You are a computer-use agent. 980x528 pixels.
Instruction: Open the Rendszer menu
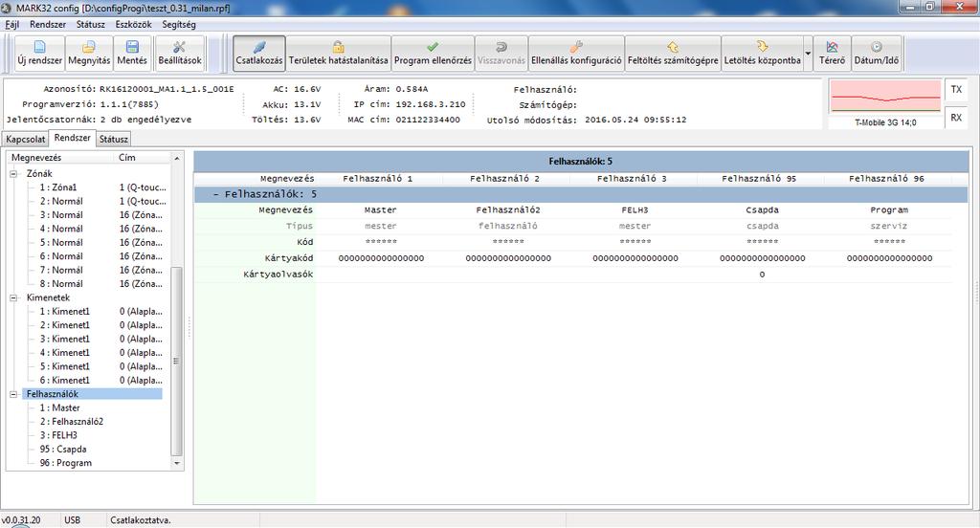pos(48,24)
